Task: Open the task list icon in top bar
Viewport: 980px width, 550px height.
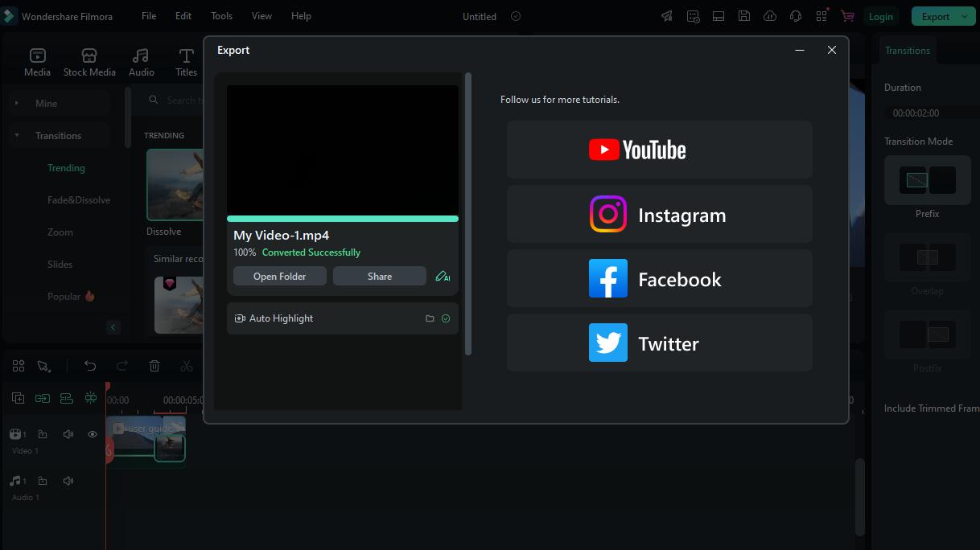Action: (693, 16)
